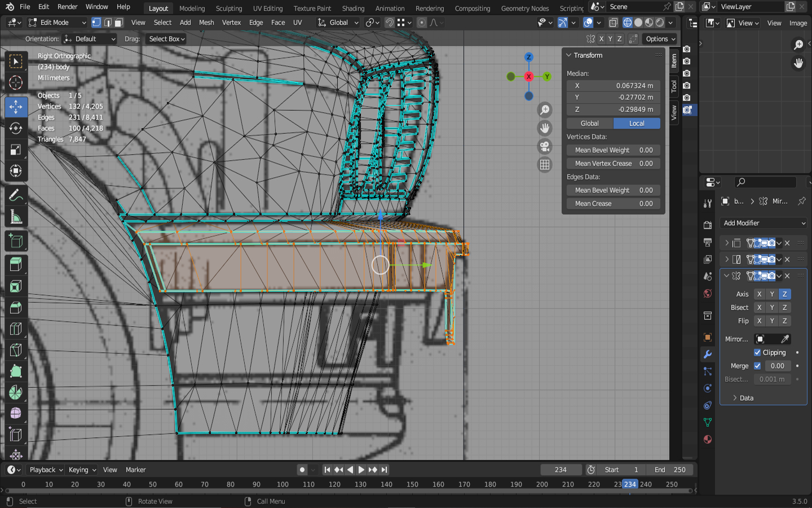Open the Edit Mode selector dropdown
This screenshot has height=508, width=812.
(x=57, y=23)
